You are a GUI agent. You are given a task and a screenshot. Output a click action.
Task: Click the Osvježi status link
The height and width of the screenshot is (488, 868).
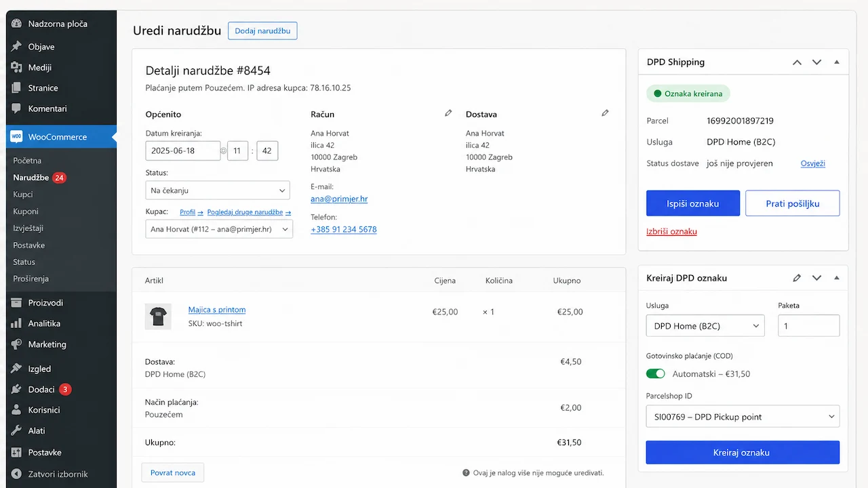click(813, 163)
